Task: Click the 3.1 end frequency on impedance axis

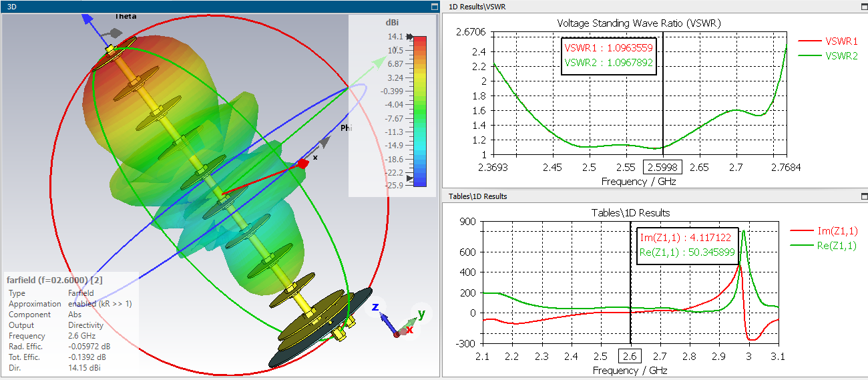Action: point(779,356)
